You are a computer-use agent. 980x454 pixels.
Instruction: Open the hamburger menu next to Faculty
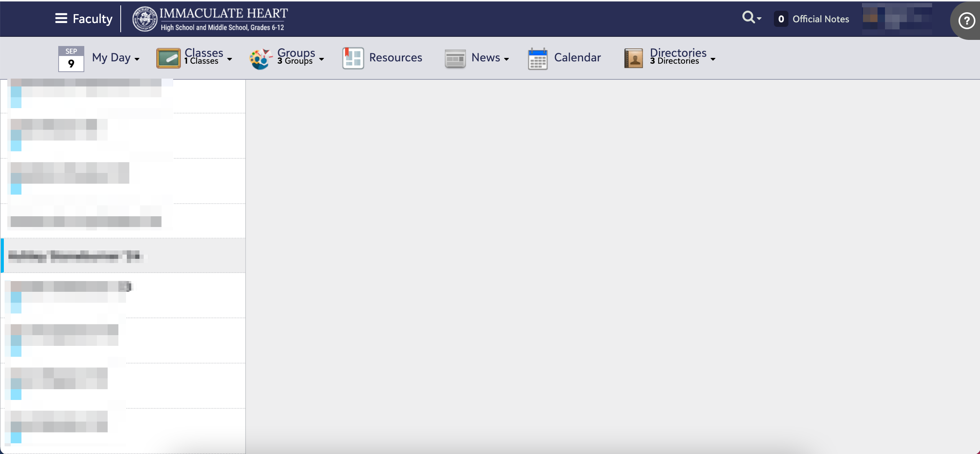(x=61, y=18)
